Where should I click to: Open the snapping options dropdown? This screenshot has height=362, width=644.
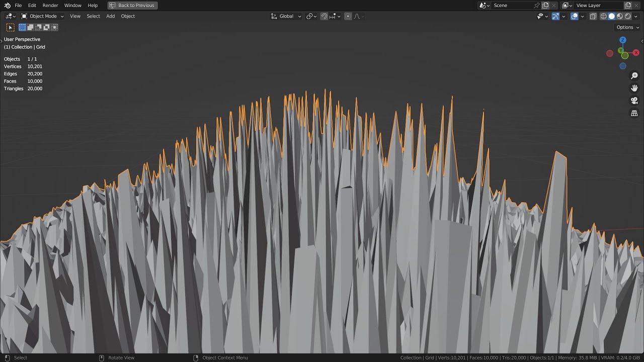335,16
